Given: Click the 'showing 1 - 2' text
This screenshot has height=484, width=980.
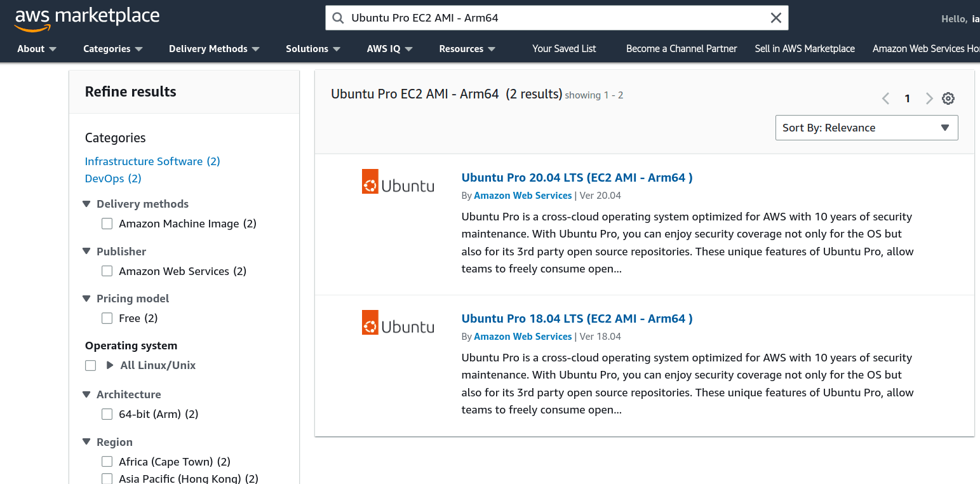Looking at the screenshot, I should (594, 95).
